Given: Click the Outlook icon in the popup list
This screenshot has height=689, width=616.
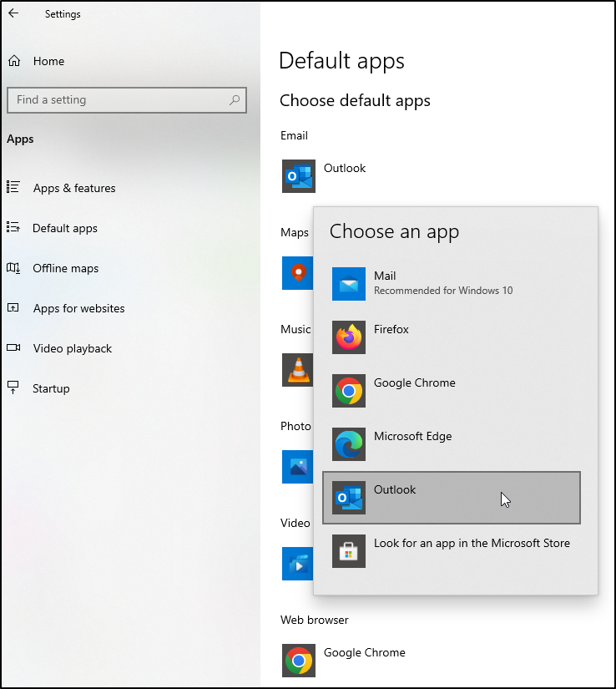Looking at the screenshot, I should click(x=349, y=498).
